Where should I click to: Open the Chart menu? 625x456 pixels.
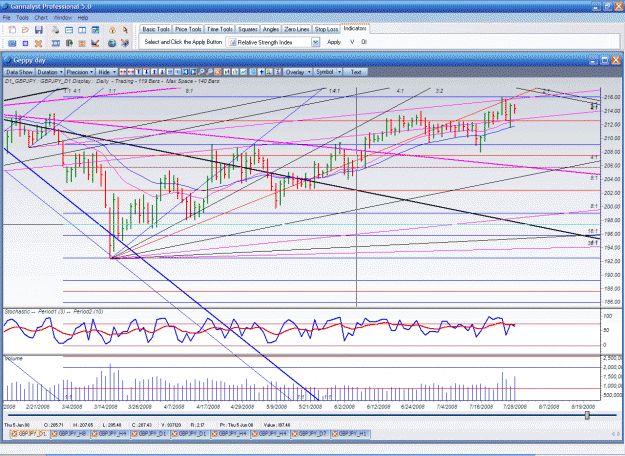41,18
